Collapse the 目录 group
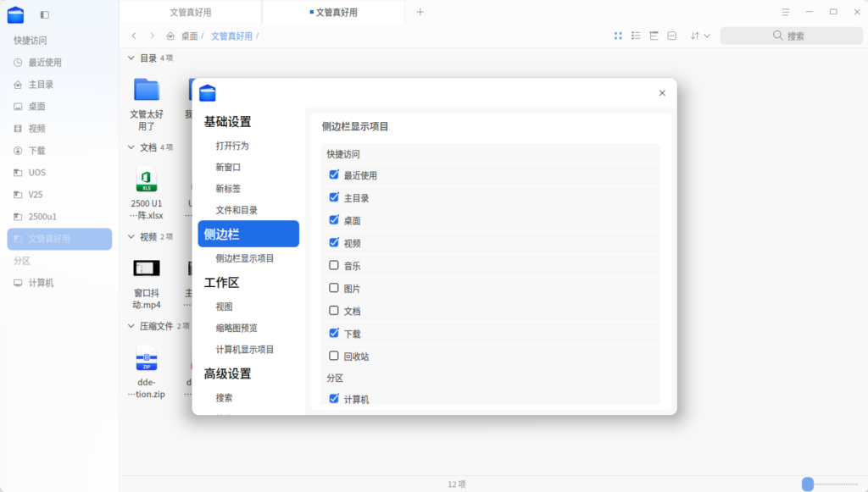This screenshot has width=868, height=492. (131, 58)
